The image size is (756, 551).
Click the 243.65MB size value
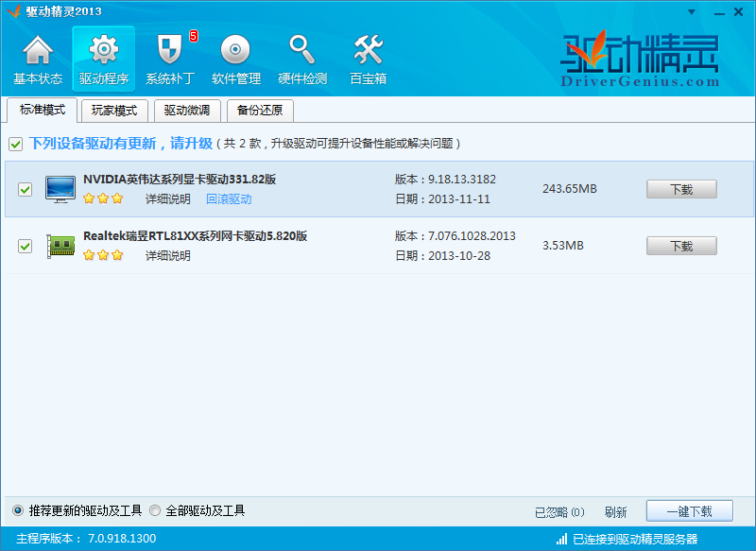pos(570,188)
